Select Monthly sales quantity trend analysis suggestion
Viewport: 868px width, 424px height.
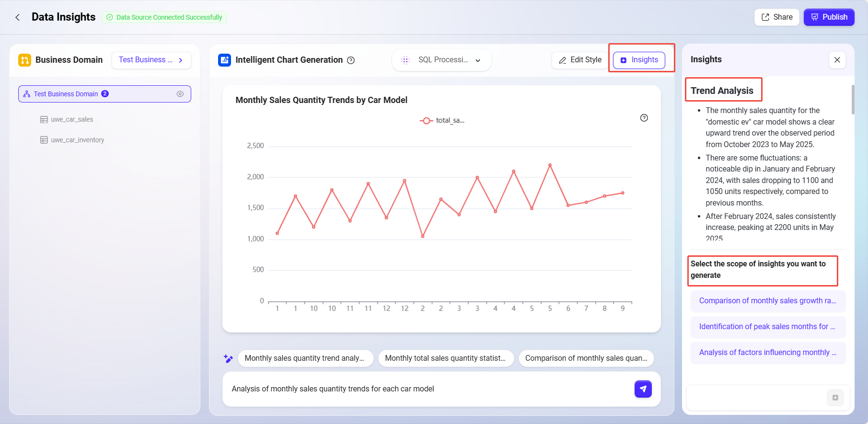[305, 358]
